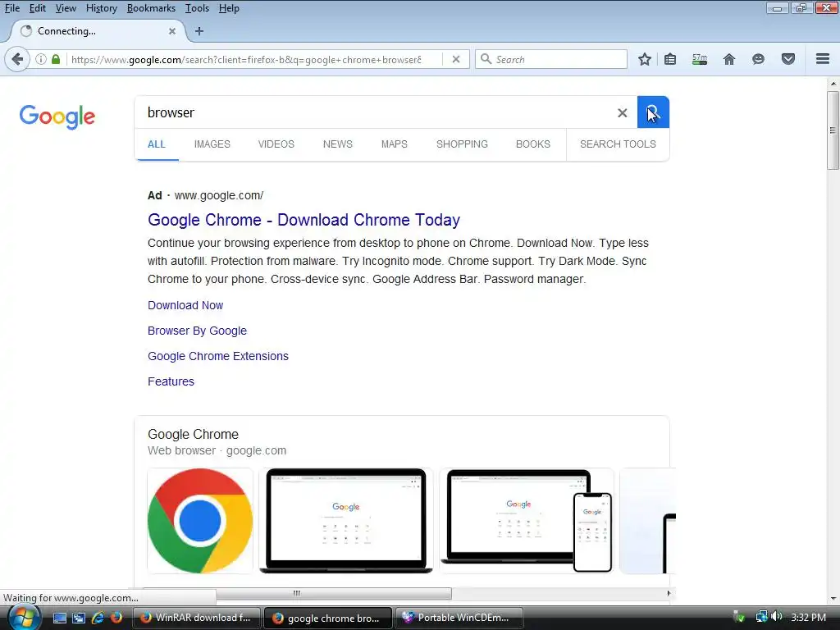Follow the Download Now link

point(185,305)
